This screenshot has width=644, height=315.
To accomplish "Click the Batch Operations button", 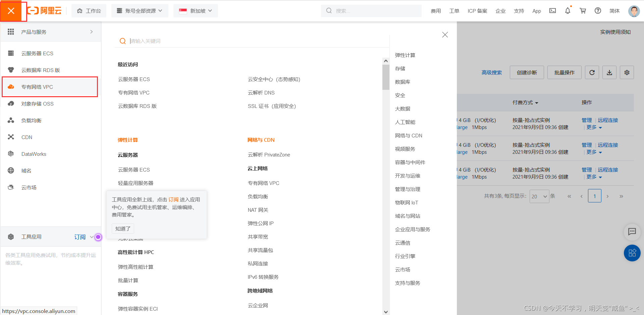I will [565, 72].
